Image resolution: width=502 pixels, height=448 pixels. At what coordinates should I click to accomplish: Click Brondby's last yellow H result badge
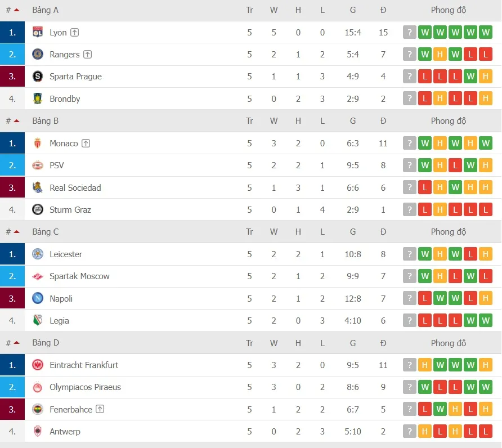[485, 98]
